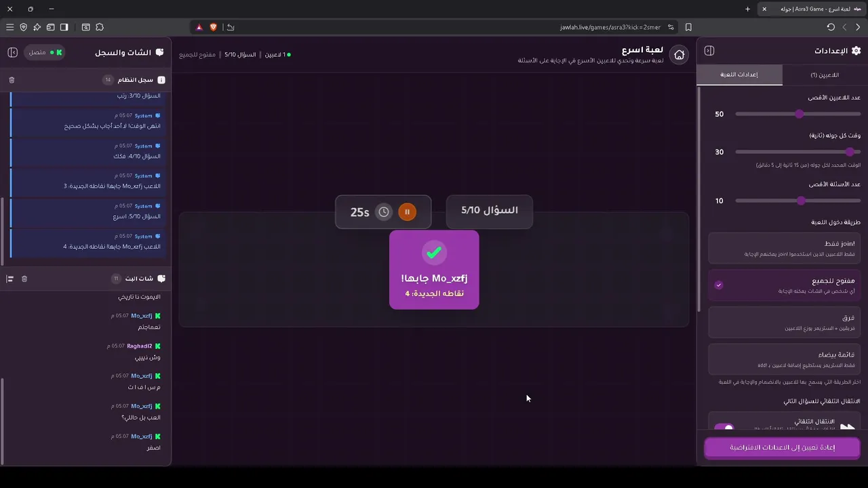Click the chat message تعماجتم
This screenshot has height=488, width=868.
pos(149,327)
